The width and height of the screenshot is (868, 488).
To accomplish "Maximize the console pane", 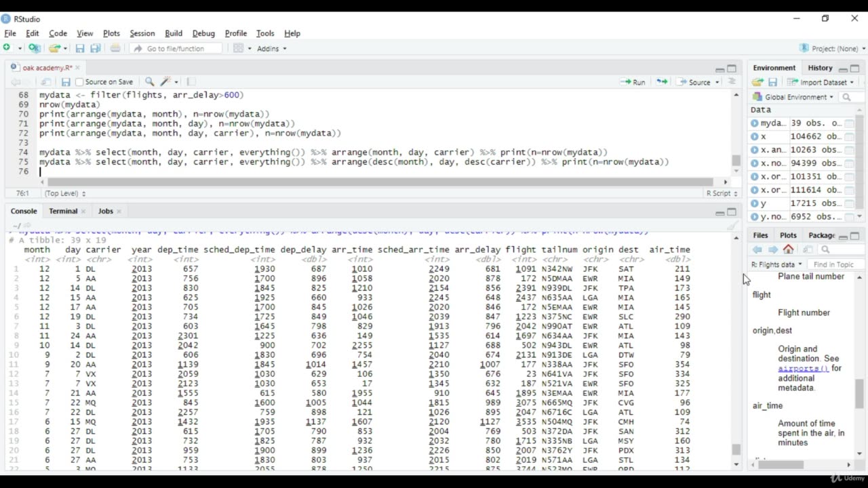I will (732, 212).
